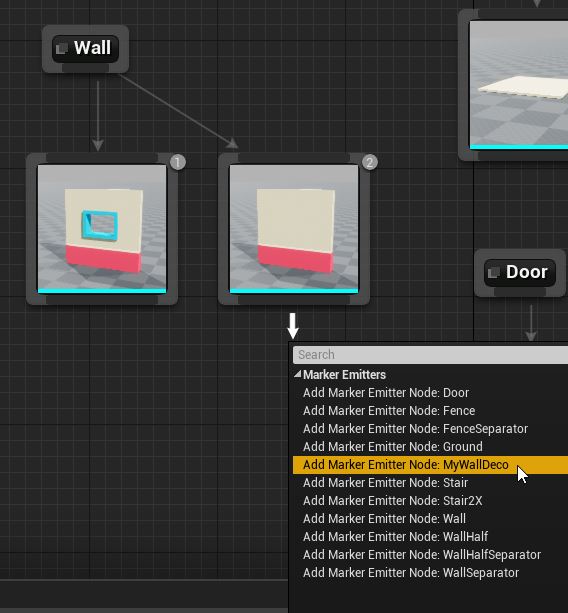Click execution order badge 2
568x613 pixels.
[369, 162]
